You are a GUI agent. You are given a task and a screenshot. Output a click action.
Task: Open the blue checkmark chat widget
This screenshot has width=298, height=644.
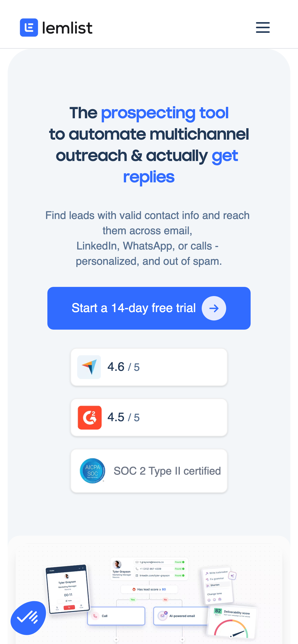28,618
